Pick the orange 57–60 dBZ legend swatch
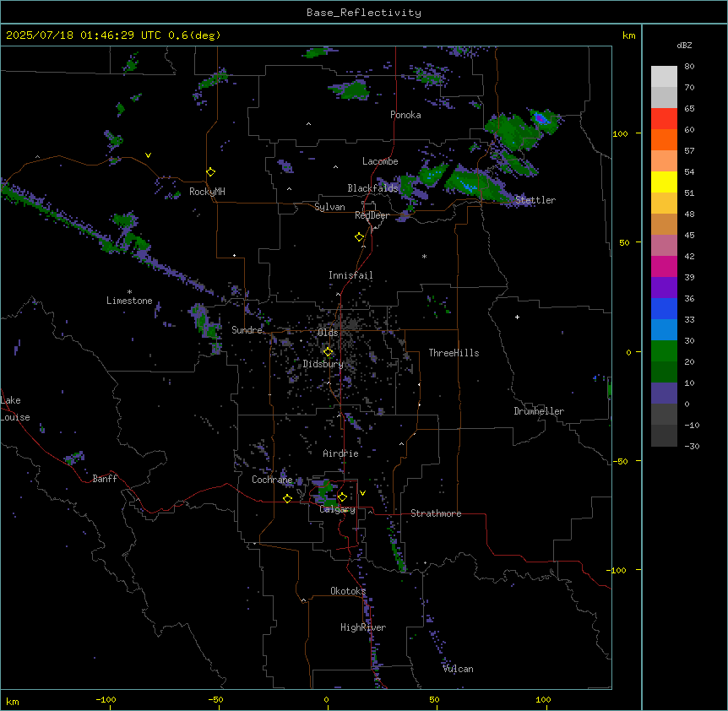This screenshot has height=711, width=728. [x=664, y=139]
